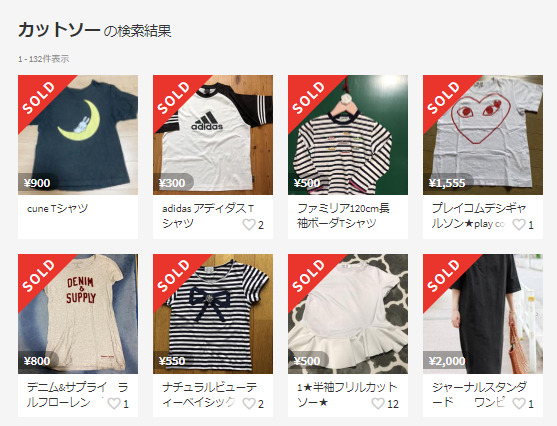
Task: Like the adidas T-shirt with heart icon
Action: [249, 225]
